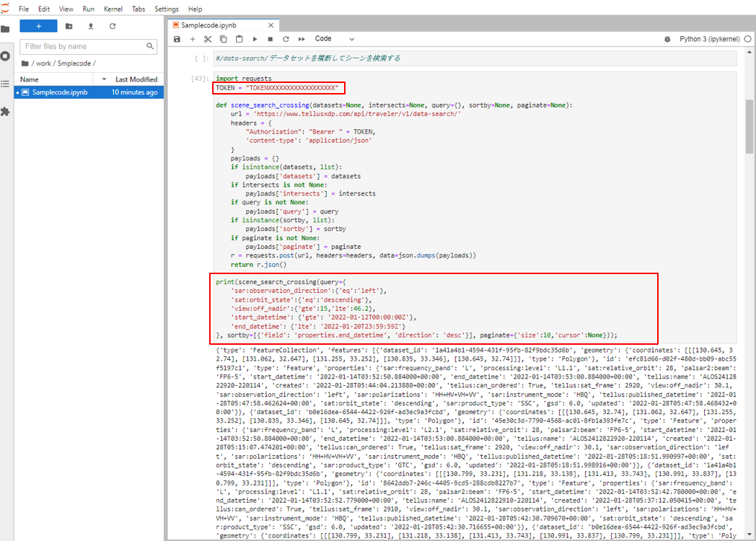The width and height of the screenshot is (756, 541).
Task: Paste cell from clipboard icon
Action: click(239, 39)
